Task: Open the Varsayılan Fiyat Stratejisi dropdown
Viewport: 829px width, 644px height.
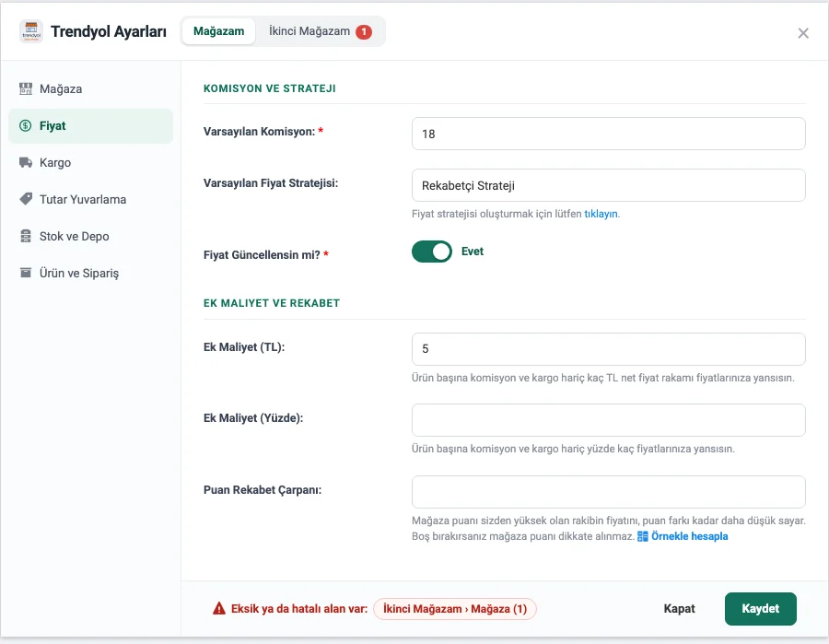Action: 608,185
